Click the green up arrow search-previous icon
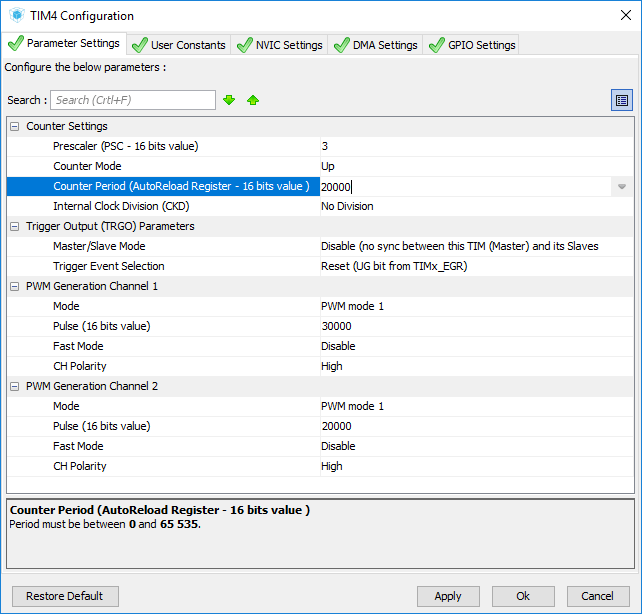This screenshot has width=642, height=614. (253, 100)
